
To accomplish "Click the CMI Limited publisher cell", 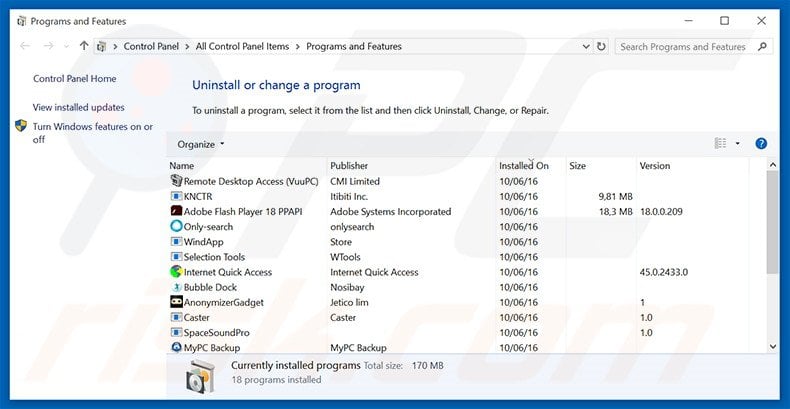I will (355, 181).
